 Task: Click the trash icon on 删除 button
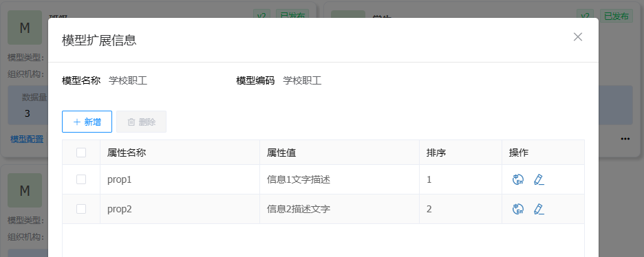pyautogui.click(x=131, y=122)
